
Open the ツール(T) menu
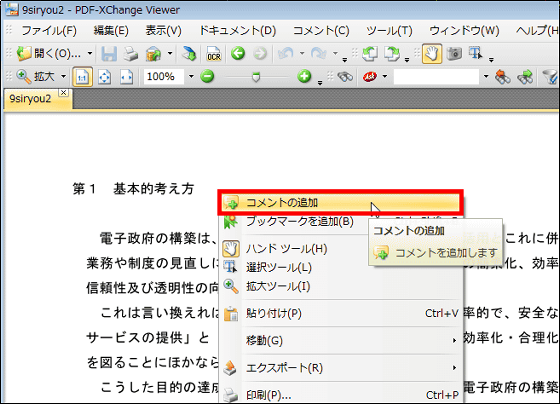point(389,31)
